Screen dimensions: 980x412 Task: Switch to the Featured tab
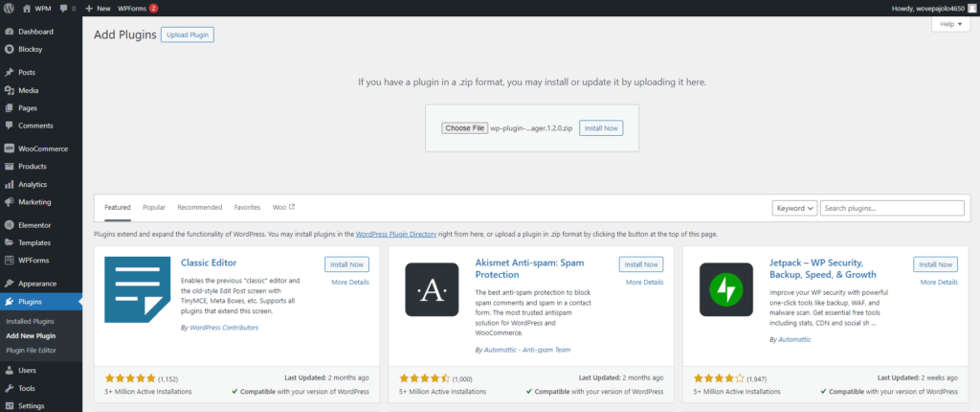(118, 207)
